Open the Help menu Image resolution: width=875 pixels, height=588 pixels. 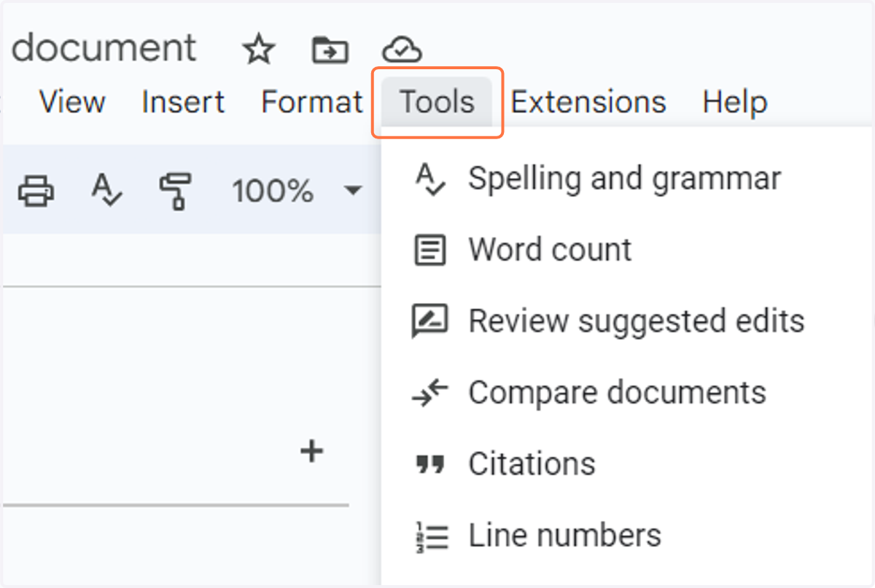coord(735,102)
